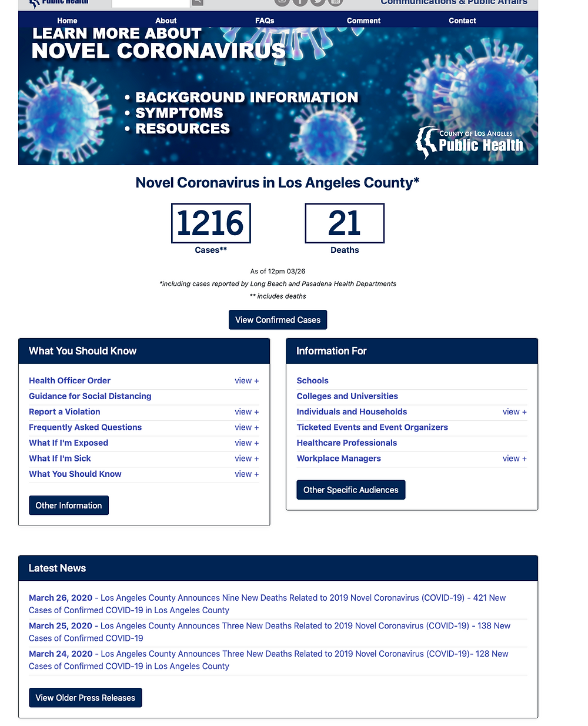Open the What You Should Know list link
The height and width of the screenshot is (726, 588).
75,474
